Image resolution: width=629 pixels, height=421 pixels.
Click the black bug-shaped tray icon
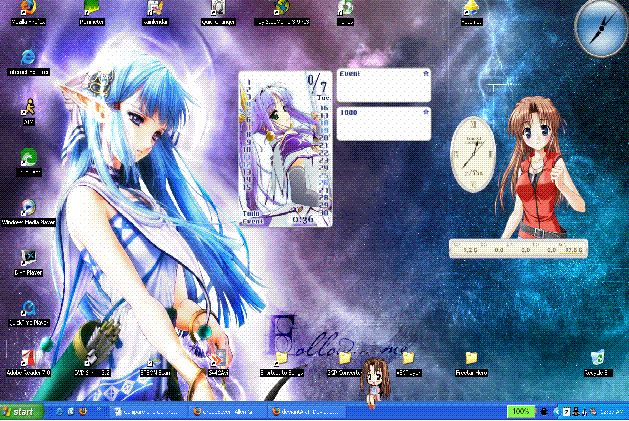(x=544, y=412)
